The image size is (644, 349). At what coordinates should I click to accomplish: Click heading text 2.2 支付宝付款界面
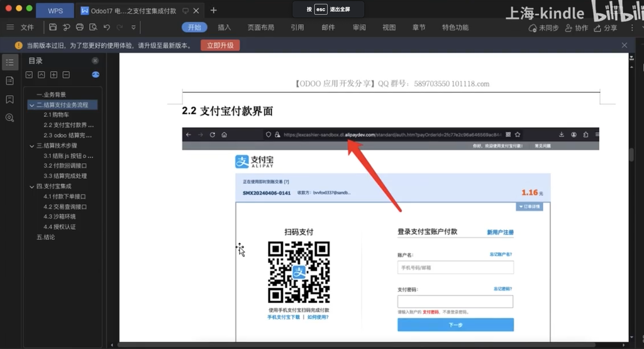click(227, 111)
